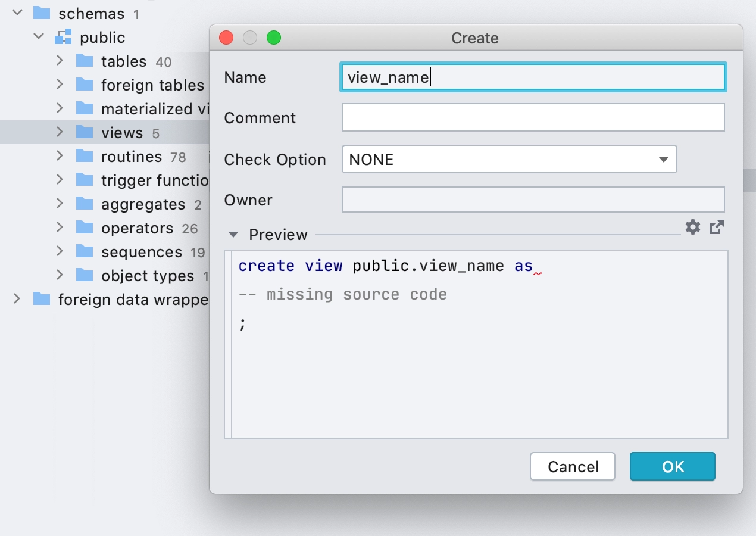Expand the views node
Viewport: 756px width, 536px height.
click(60, 132)
